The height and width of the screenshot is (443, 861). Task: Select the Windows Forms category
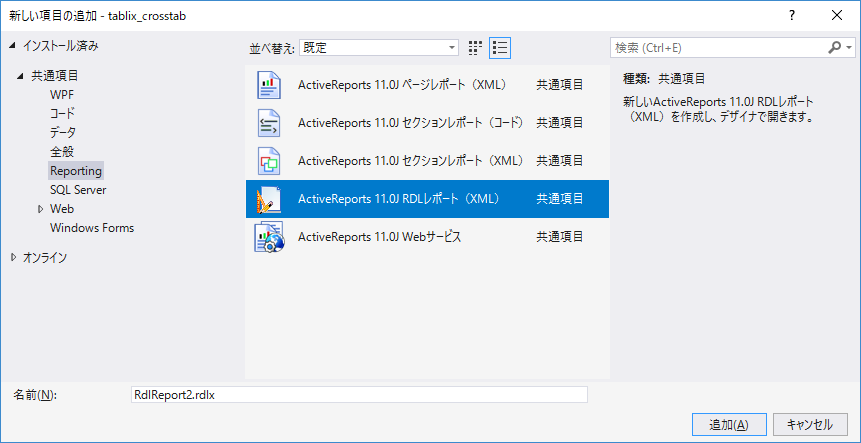[x=92, y=228]
